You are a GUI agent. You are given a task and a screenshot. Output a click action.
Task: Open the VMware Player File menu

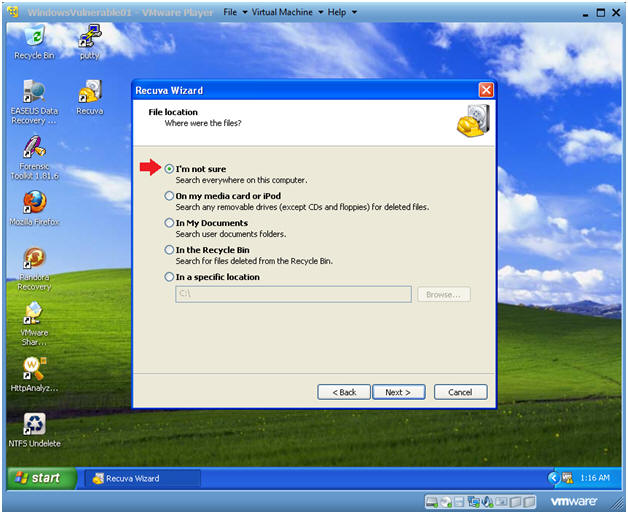[x=230, y=12]
